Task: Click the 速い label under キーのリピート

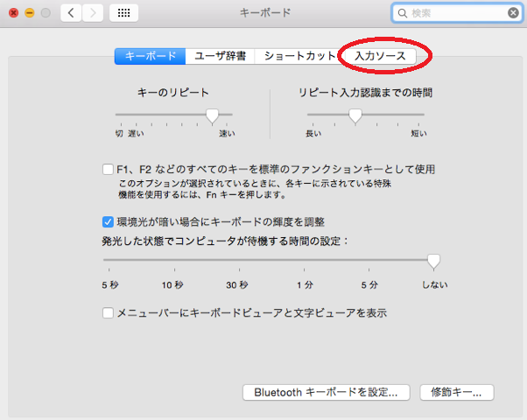Action: pyautogui.click(x=227, y=134)
